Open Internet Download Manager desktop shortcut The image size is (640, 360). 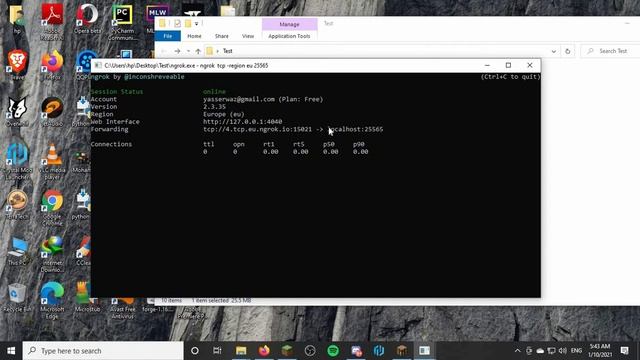tap(52, 254)
